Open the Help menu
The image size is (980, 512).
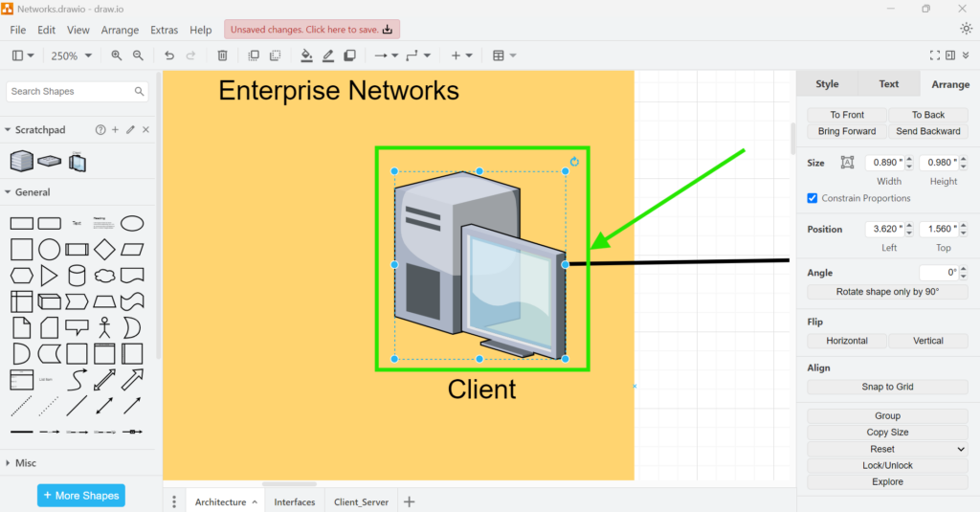pyautogui.click(x=201, y=30)
